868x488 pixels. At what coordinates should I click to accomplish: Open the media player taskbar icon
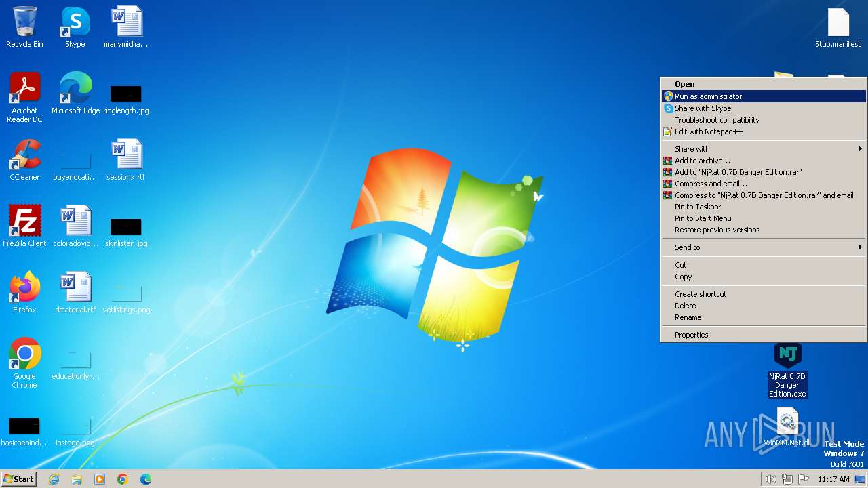100,479
